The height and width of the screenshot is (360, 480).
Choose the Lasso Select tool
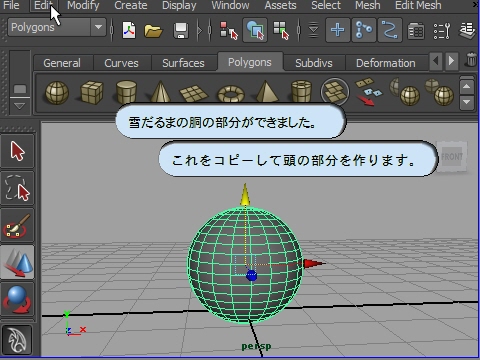17,188
